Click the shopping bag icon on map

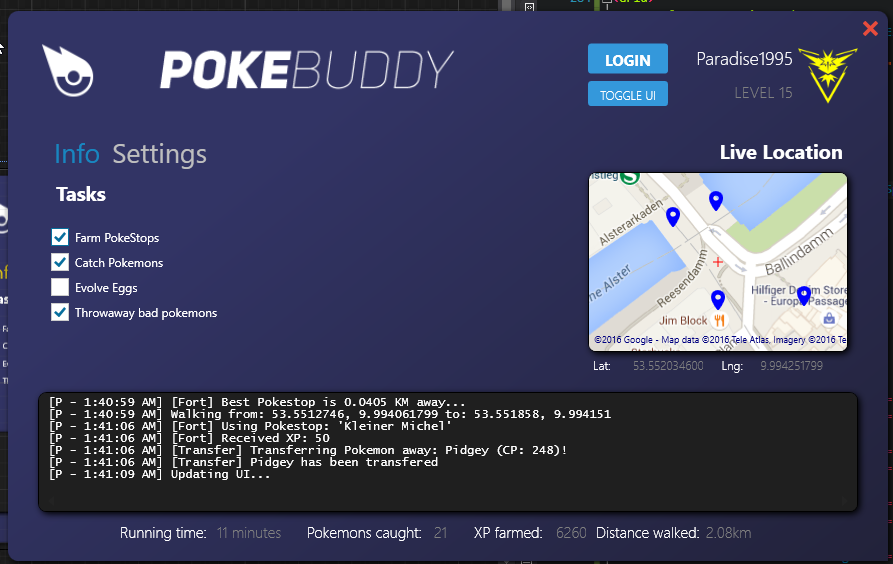click(x=829, y=318)
